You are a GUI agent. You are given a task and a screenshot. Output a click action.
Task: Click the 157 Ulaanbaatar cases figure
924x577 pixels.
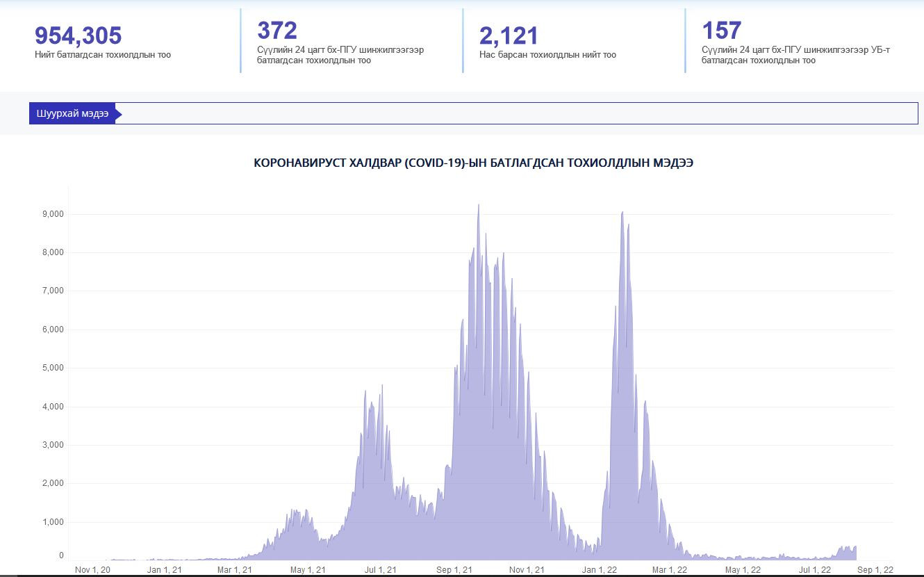coord(721,31)
